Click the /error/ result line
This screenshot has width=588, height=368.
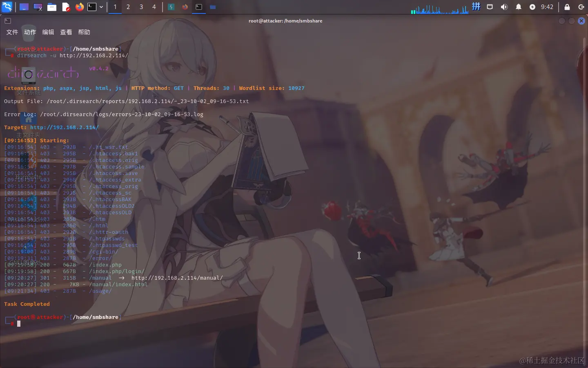[58, 258]
